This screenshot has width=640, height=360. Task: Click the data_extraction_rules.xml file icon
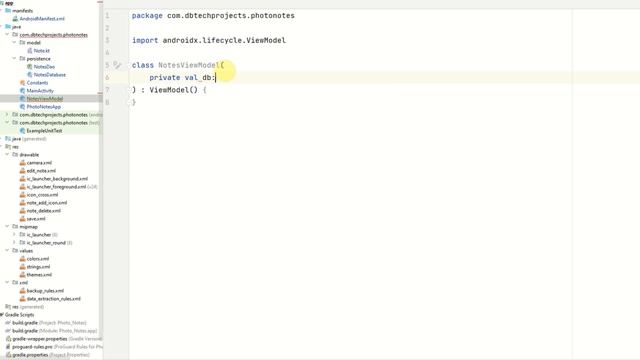tap(22, 299)
